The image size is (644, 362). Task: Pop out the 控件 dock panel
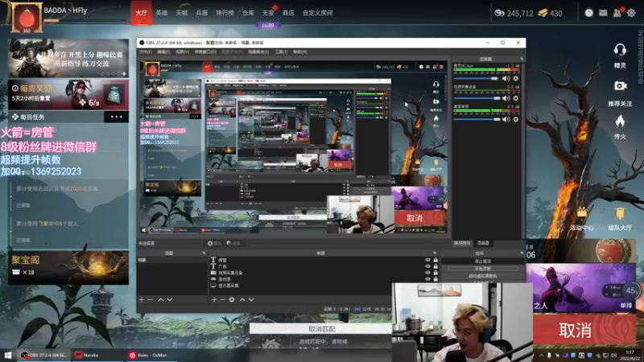[x=522, y=253]
